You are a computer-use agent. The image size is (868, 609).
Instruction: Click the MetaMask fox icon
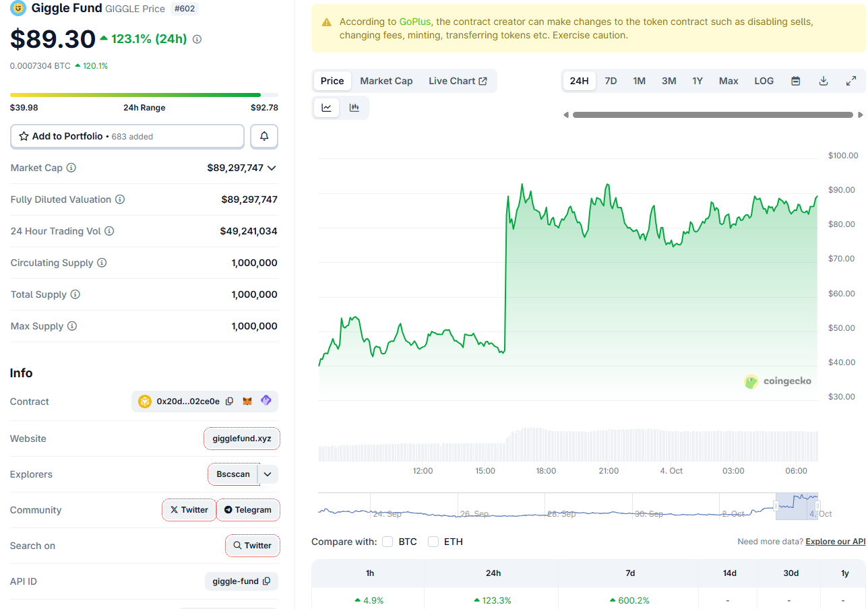tap(247, 402)
